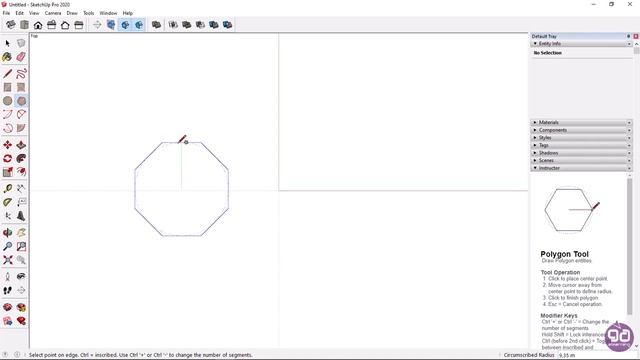Toggle Display Section Cuts button

tap(125, 25)
